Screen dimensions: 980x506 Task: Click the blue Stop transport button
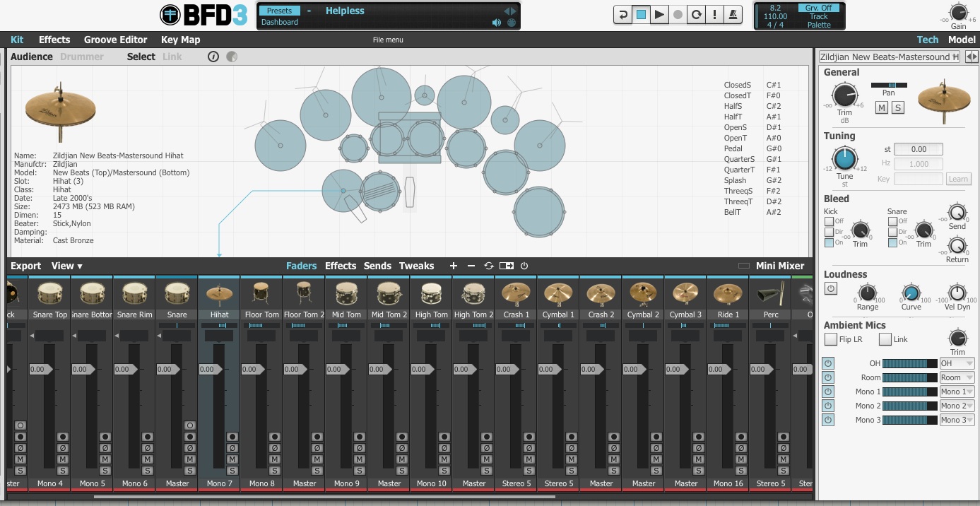coord(641,14)
